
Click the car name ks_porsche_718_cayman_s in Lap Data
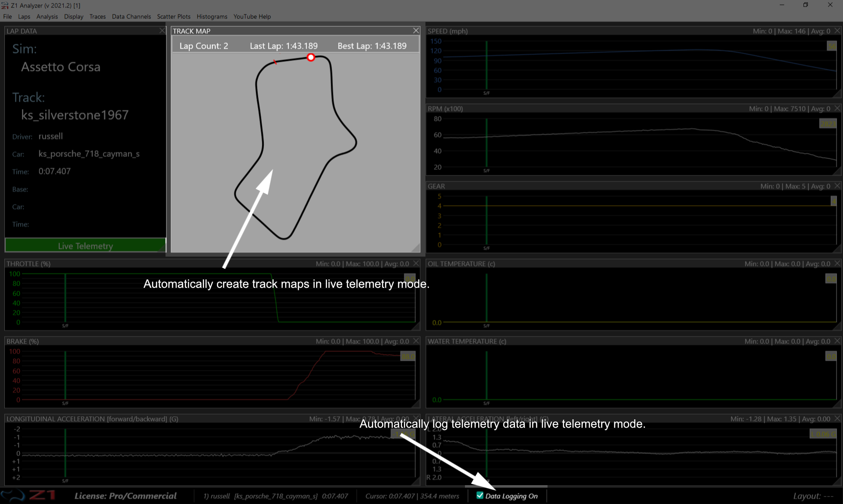89,154
